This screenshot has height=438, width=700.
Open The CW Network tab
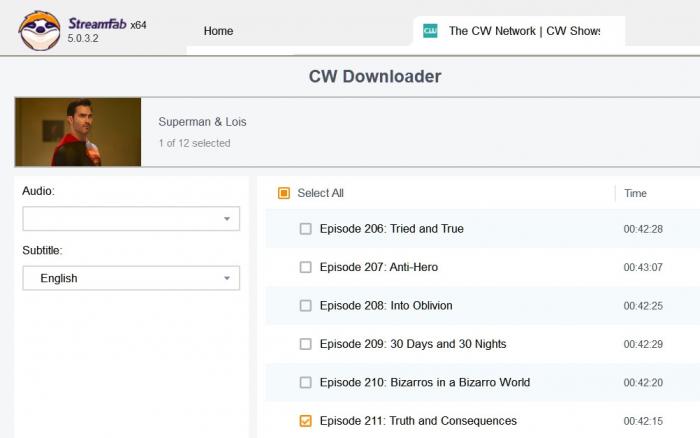pos(519,31)
